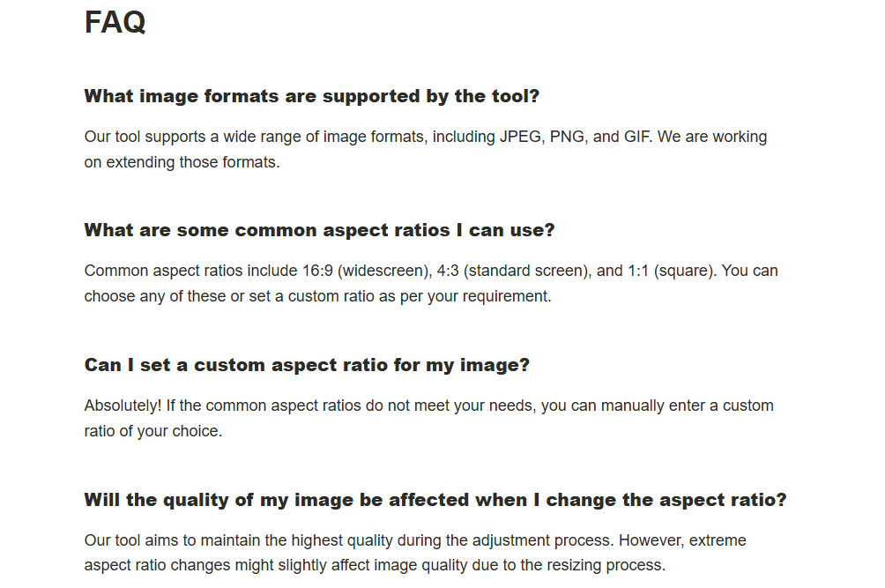Select the common aspect ratios question heading
Image resolution: width=885 pixels, height=588 pixels.
[319, 230]
